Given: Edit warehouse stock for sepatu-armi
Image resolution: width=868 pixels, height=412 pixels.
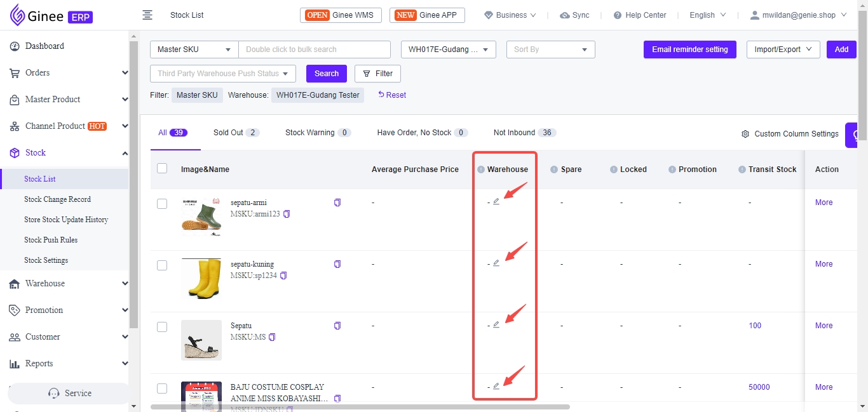Looking at the screenshot, I should point(496,202).
